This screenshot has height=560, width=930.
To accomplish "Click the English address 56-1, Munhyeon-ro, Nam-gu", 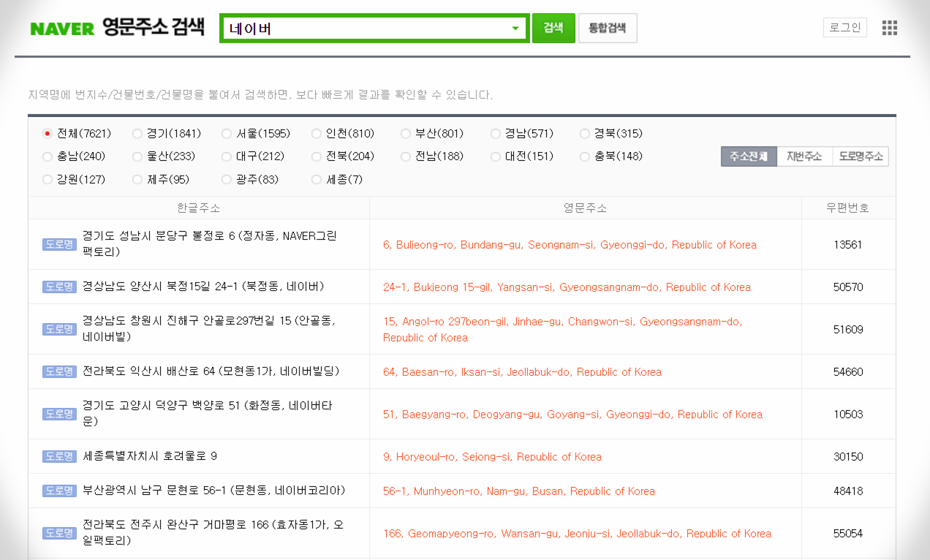I will (519, 491).
